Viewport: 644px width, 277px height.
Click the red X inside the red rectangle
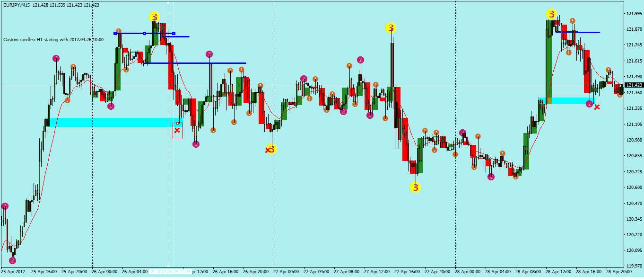[x=177, y=131]
